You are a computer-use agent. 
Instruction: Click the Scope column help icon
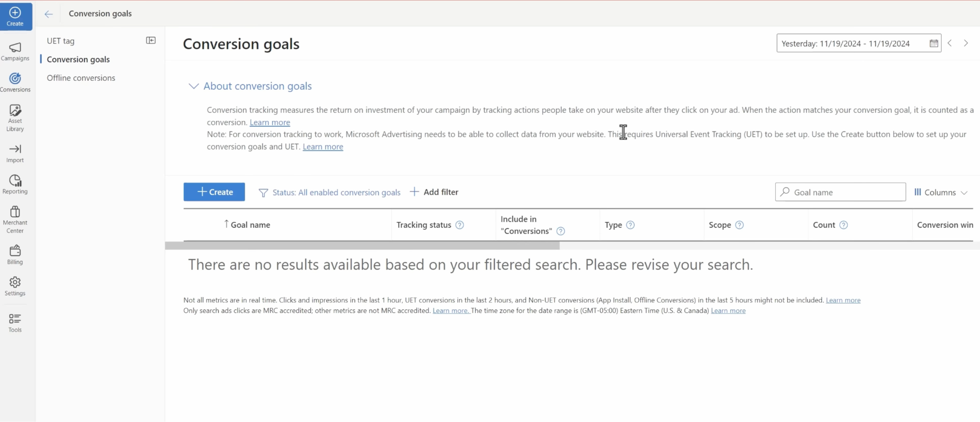click(x=740, y=225)
